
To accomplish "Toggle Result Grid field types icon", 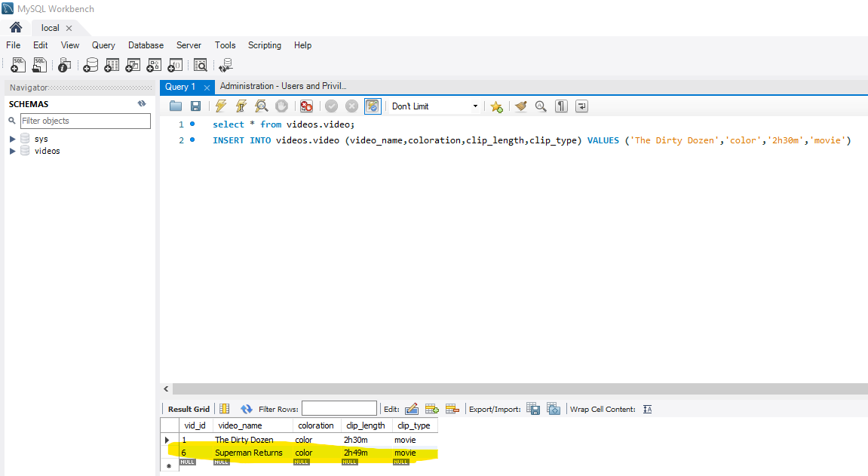I will tap(224, 409).
